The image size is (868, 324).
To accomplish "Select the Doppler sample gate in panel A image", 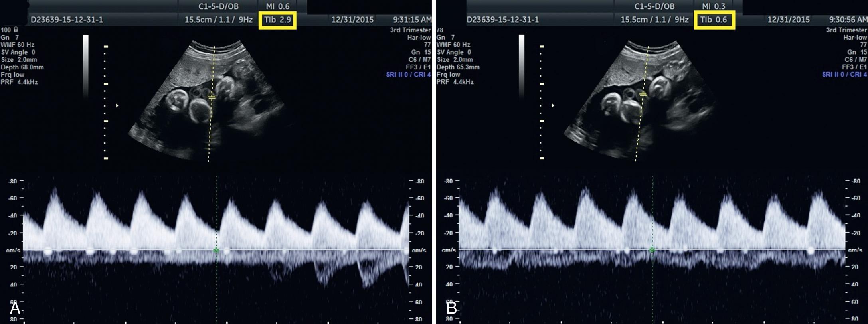I will click(x=212, y=97).
